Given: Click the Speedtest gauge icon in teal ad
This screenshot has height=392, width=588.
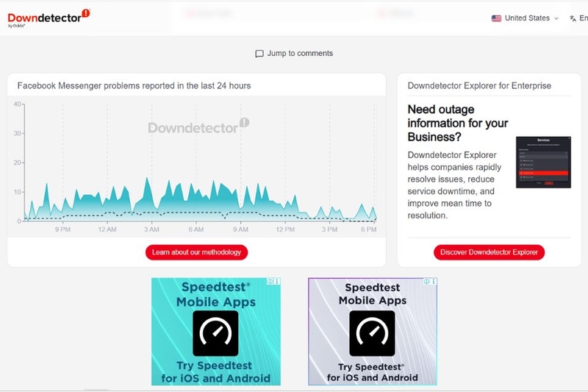Looking at the screenshot, I should 215,333.
